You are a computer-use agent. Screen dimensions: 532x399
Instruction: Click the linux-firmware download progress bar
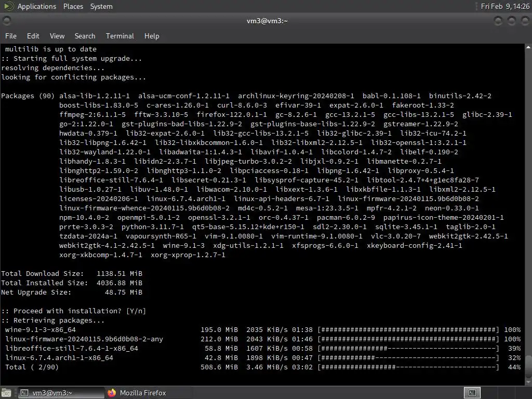click(408, 339)
